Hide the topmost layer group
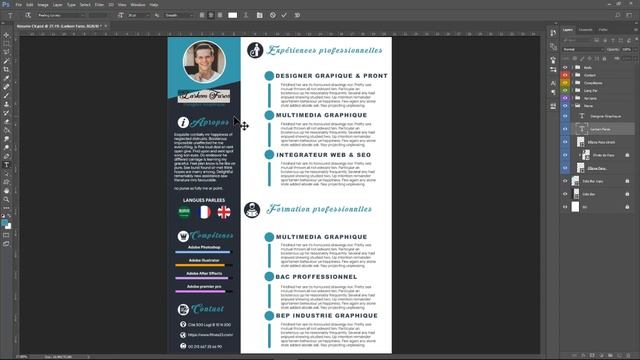This screenshot has width=640, height=360. click(x=565, y=67)
